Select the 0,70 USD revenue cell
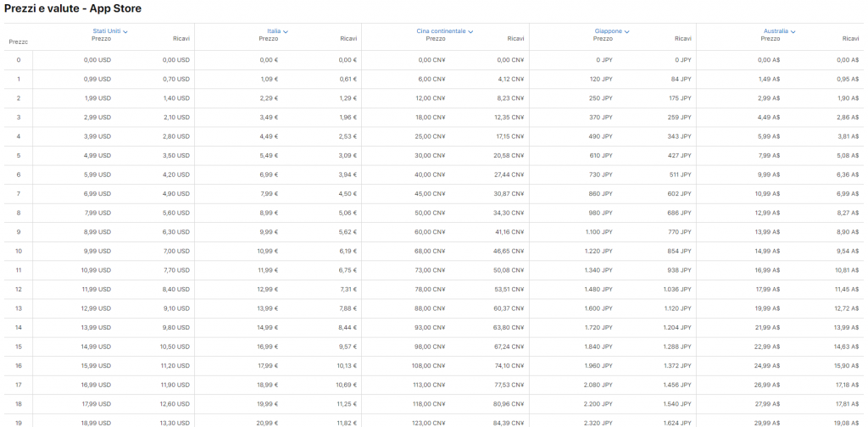This screenshot has height=427, width=868. click(176, 79)
